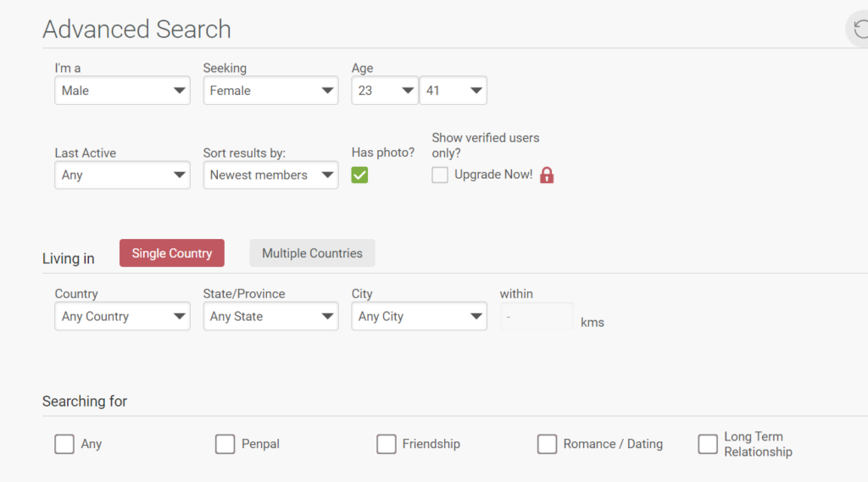This screenshot has width=868, height=482.
Task: Switch to the Multiple Countries tab
Action: [x=312, y=253]
